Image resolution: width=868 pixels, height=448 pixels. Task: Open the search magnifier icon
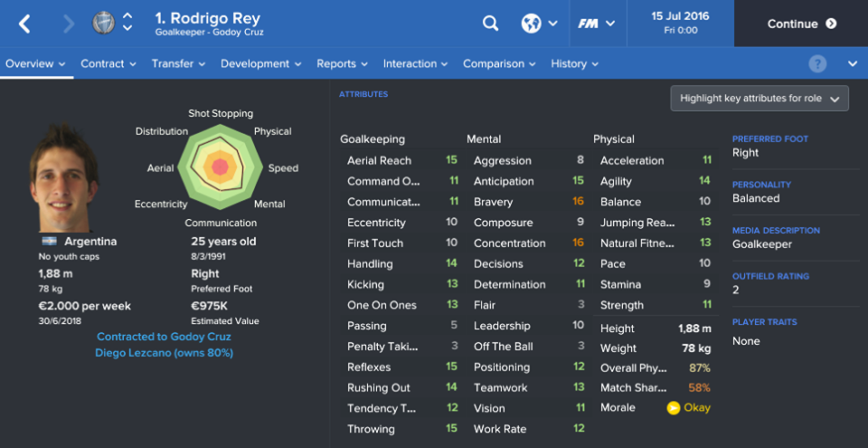pyautogui.click(x=490, y=24)
